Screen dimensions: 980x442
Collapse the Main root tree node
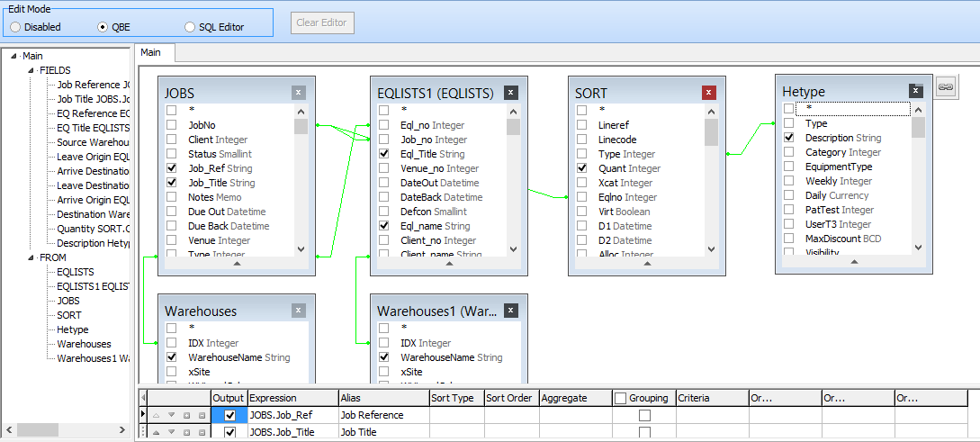tap(14, 56)
